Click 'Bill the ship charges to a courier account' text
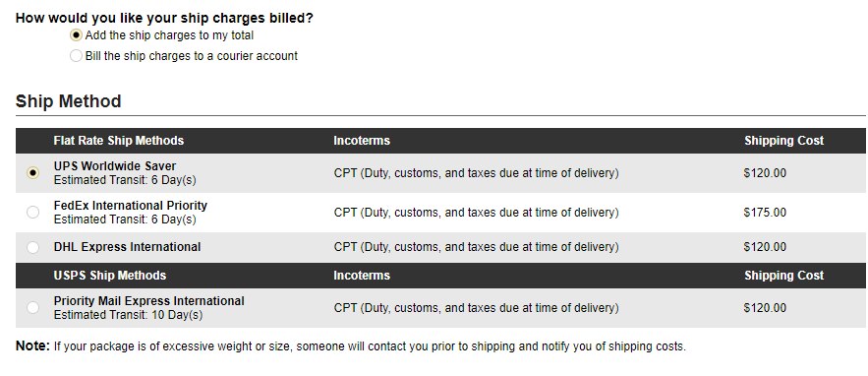This screenshot has width=868, height=376. click(x=192, y=56)
